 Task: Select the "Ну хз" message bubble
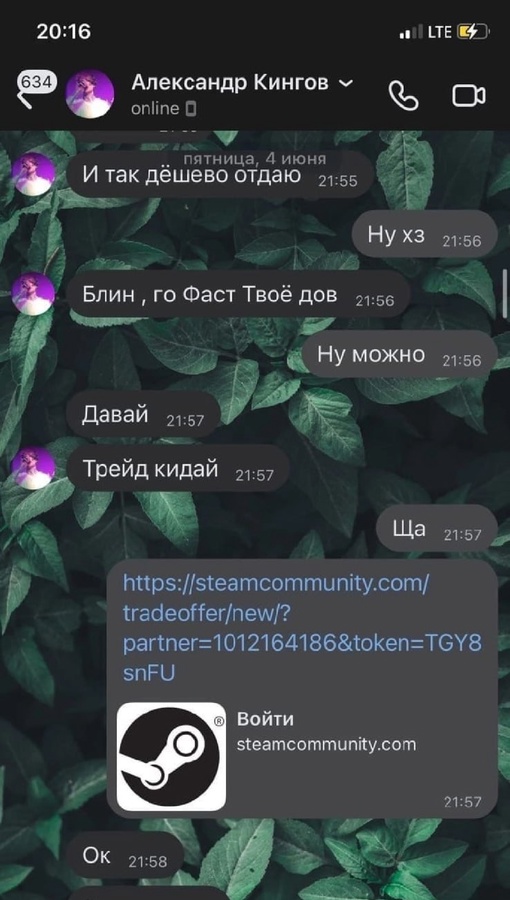click(x=425, y=235)
